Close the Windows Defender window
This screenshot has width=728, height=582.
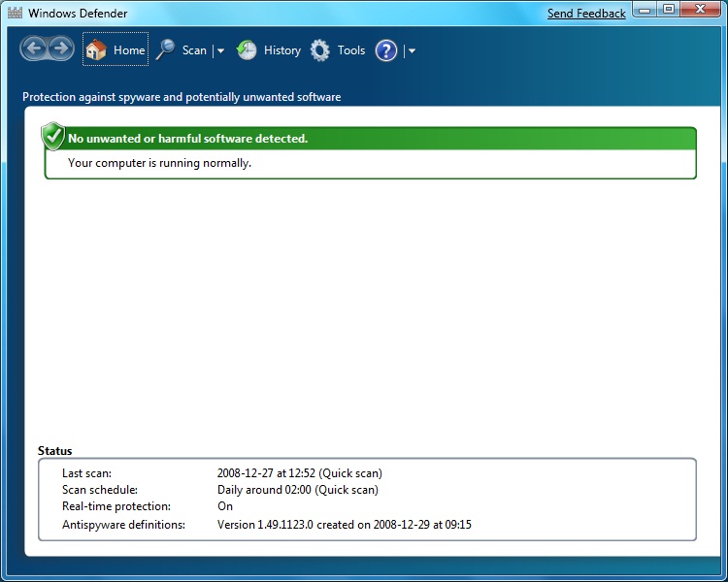pyautogui.click(x=701, y=10)
